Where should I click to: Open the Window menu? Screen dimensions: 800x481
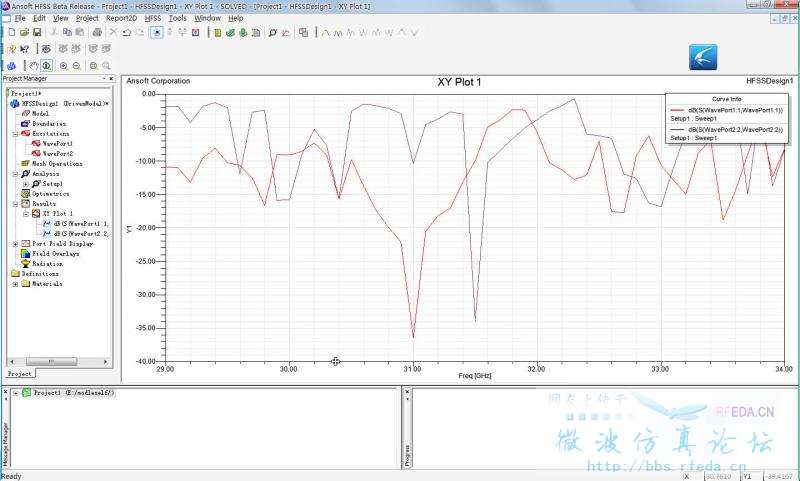(208, 18)
